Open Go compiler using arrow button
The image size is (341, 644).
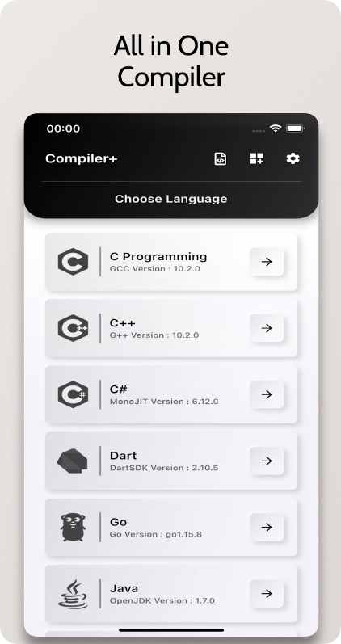click(267, 528)
